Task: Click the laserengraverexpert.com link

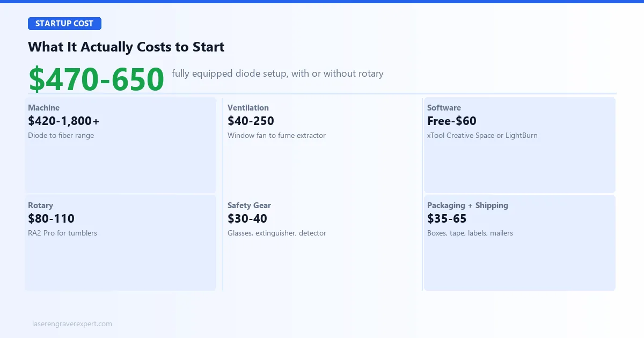Action: 72,324
